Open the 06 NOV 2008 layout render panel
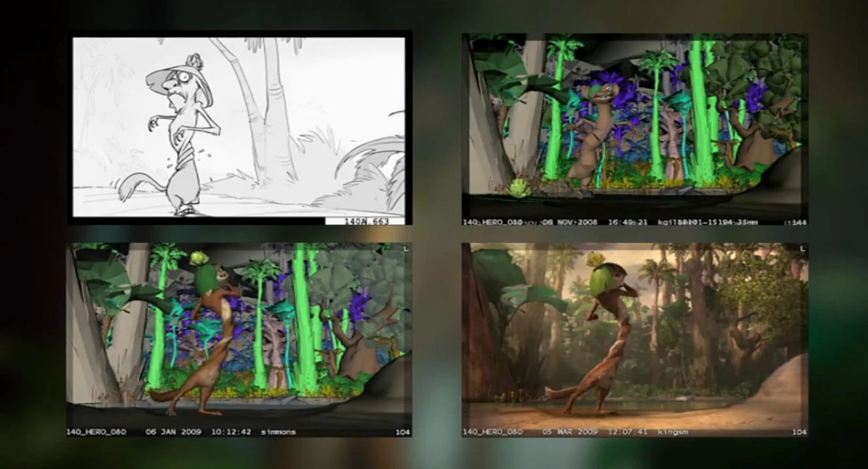868x469 pixels. click(635, 131)
